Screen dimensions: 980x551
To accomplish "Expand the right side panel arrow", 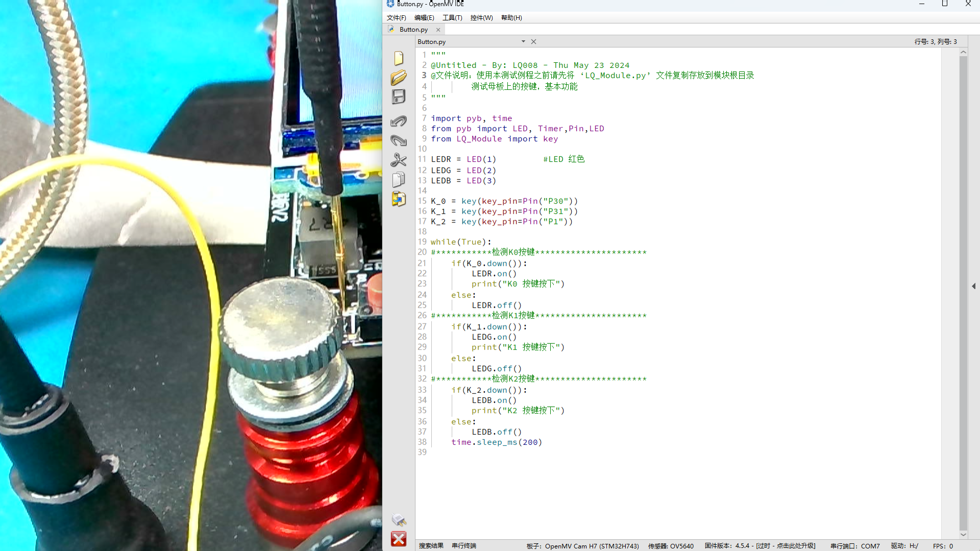I will 973,286.
